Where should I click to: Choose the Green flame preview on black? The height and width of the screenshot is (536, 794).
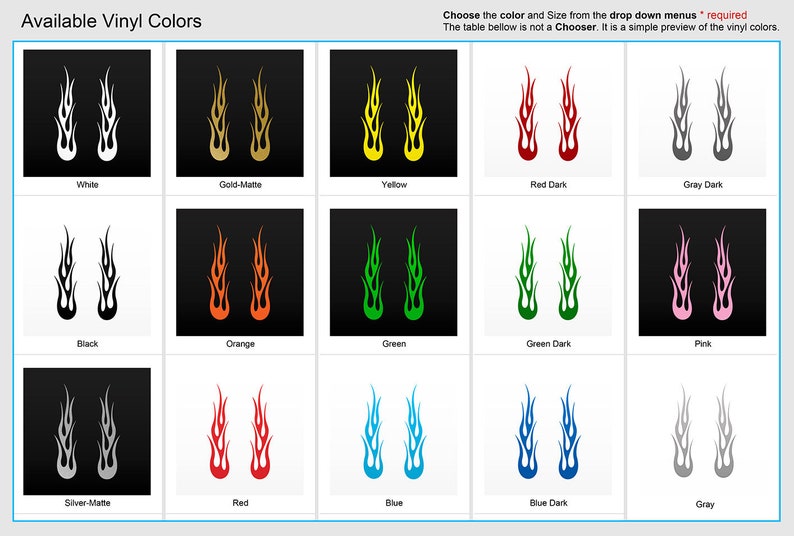pos(393,272)
